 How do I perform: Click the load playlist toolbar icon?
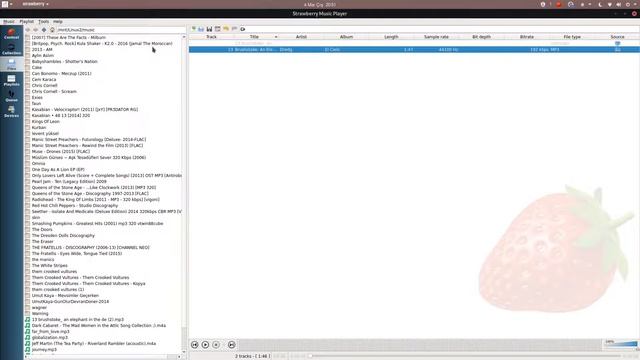(x=201, y=29)
